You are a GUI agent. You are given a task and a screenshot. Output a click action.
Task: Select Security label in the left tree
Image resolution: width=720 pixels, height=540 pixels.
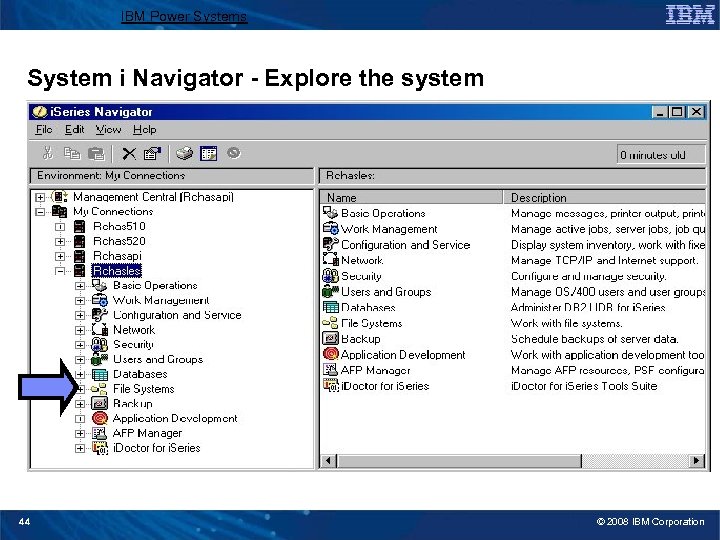click(x=133, y=344)
